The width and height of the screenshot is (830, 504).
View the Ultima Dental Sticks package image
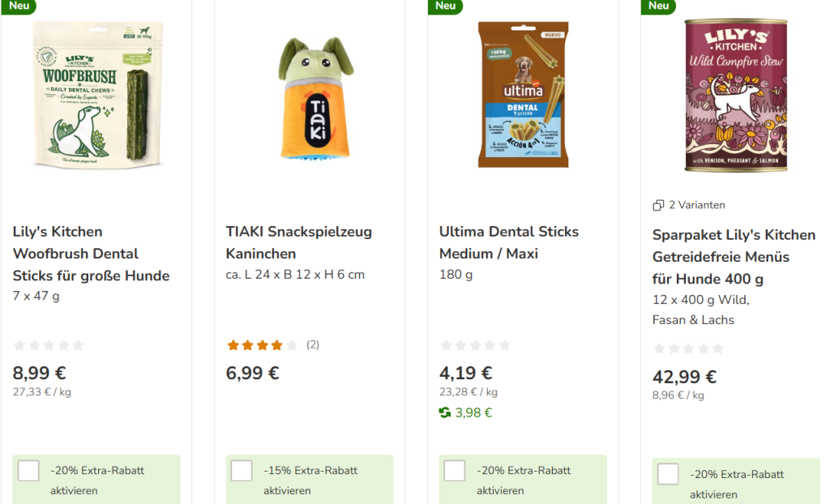click(x=523, y=95)
